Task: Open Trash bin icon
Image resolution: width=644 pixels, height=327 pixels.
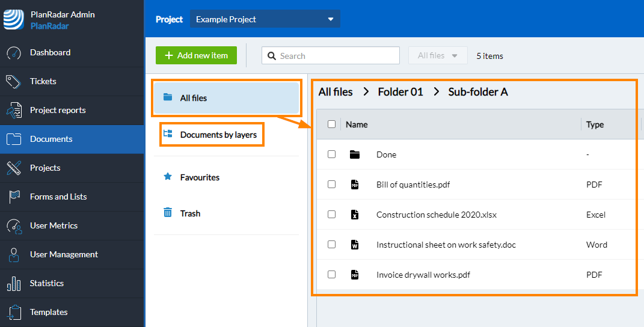Action: click(x=168, y=213)
